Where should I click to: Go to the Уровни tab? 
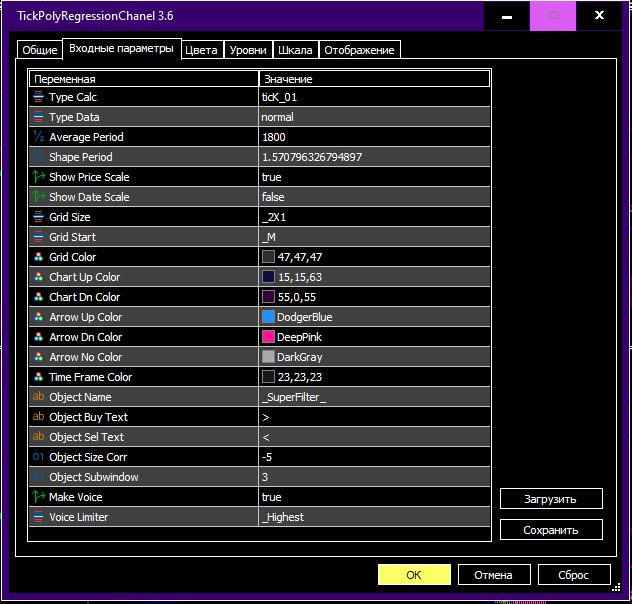[248, 50]
